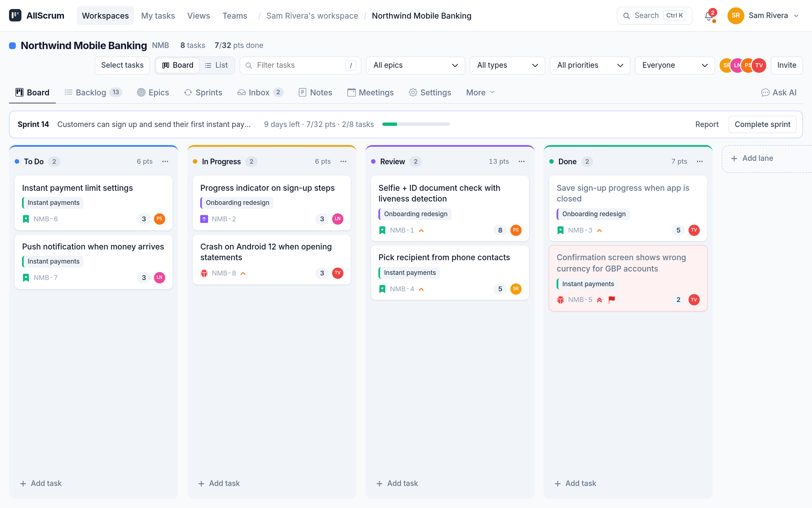Open Sam Rivera account menu

pyautogui.click(x=763, y=16)
